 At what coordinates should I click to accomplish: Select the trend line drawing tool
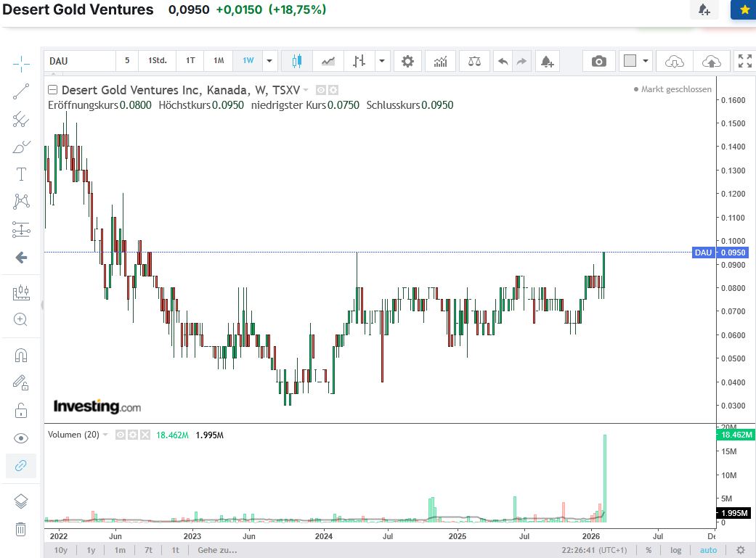21,91
